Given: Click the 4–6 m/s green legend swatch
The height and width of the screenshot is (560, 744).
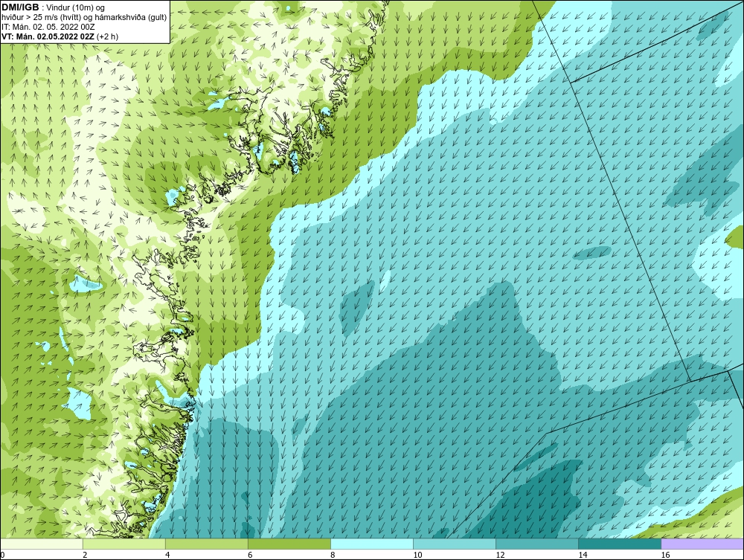Looking at the screenshot, I should tap(207, 544).
